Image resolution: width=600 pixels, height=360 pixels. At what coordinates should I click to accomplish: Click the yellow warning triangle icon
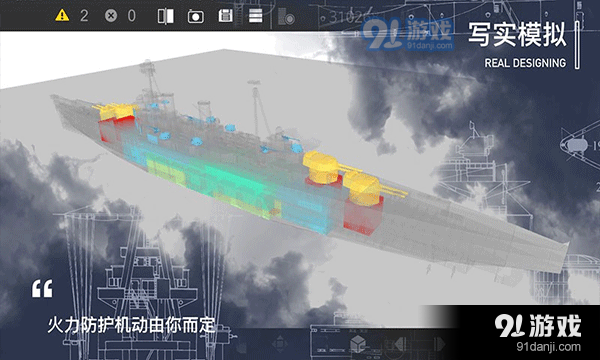tap(62, 15)
